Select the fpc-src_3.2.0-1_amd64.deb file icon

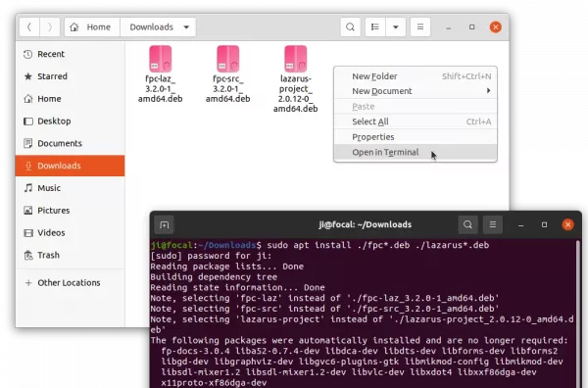point(228,59)
